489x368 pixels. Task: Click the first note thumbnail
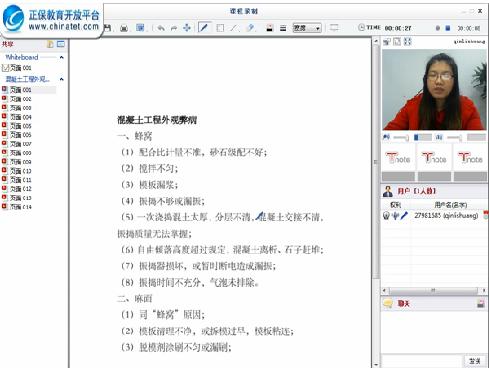tap(398, 157)
